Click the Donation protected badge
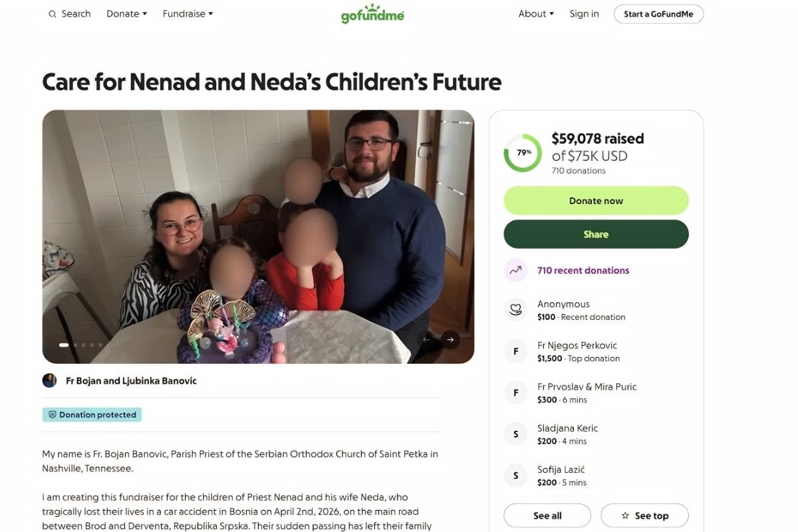 tap(92, 415)
